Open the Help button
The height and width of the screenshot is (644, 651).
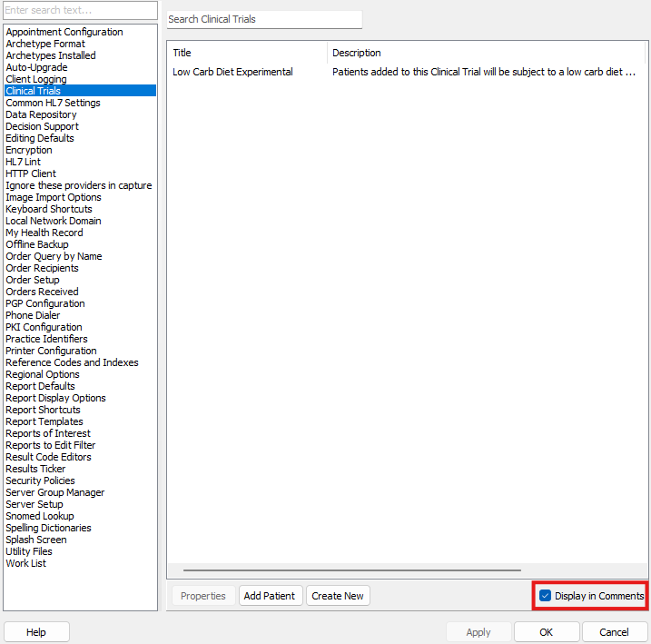click(36, 632)
